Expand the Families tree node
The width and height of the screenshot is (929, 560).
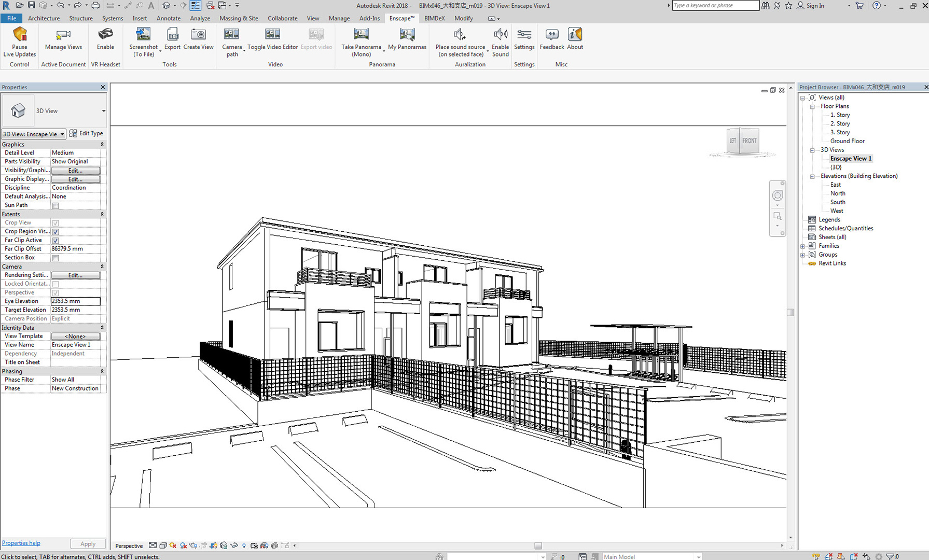[x=803, y=246]
